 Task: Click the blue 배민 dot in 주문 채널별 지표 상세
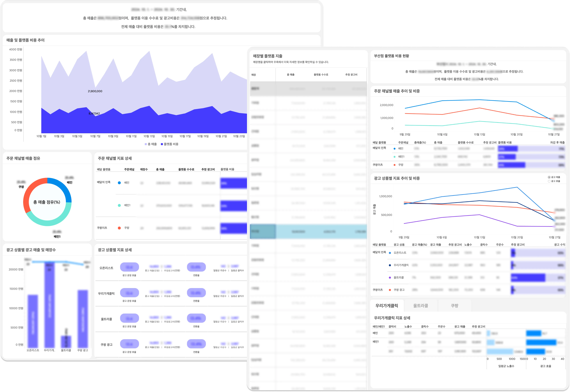pos(119,183)
